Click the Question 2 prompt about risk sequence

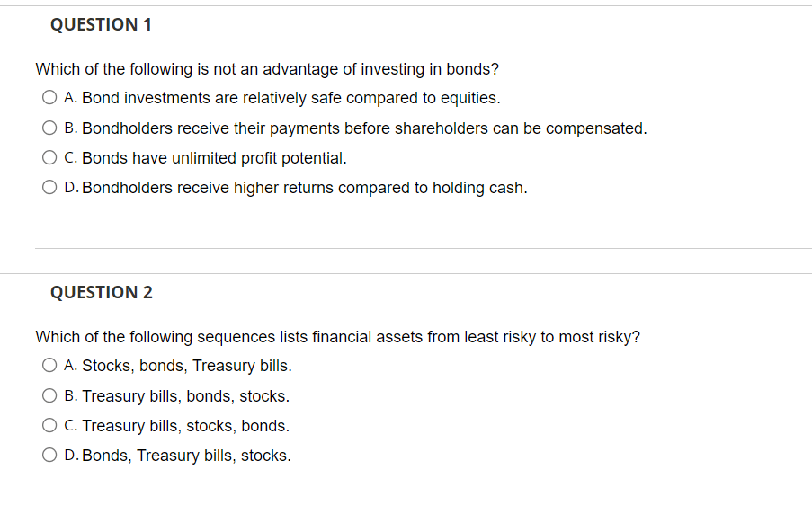(x=337, y=337)
